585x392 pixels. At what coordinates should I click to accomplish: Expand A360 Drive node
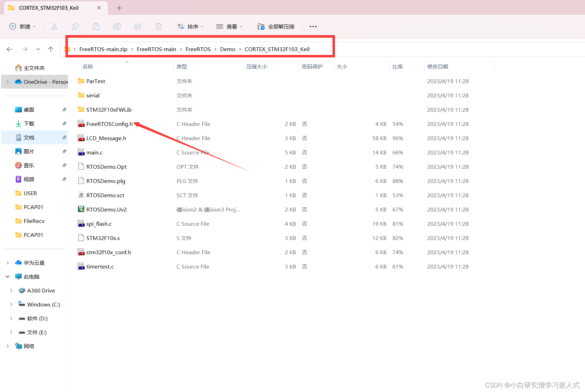pyautogui.click(x=11, y=290)
